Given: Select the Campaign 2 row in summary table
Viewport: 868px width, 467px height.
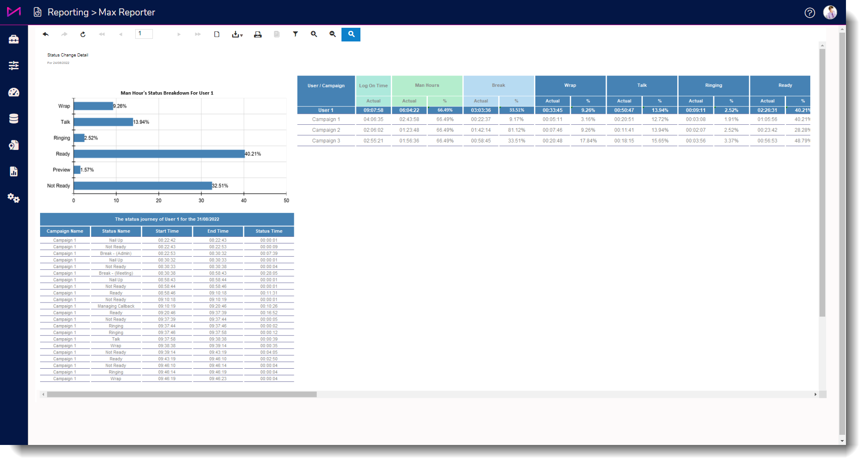Looking at the screenshot, I should pyautogui.click(x=553, y=130).
